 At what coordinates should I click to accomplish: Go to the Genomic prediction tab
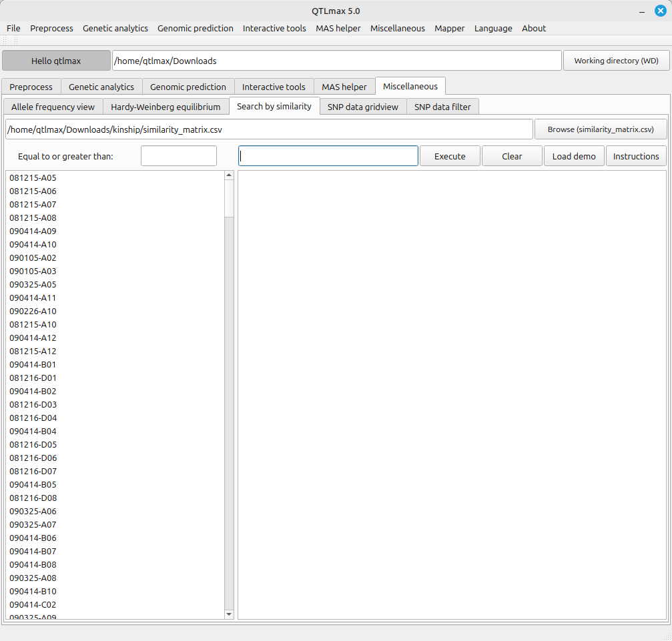coord(188,87)
